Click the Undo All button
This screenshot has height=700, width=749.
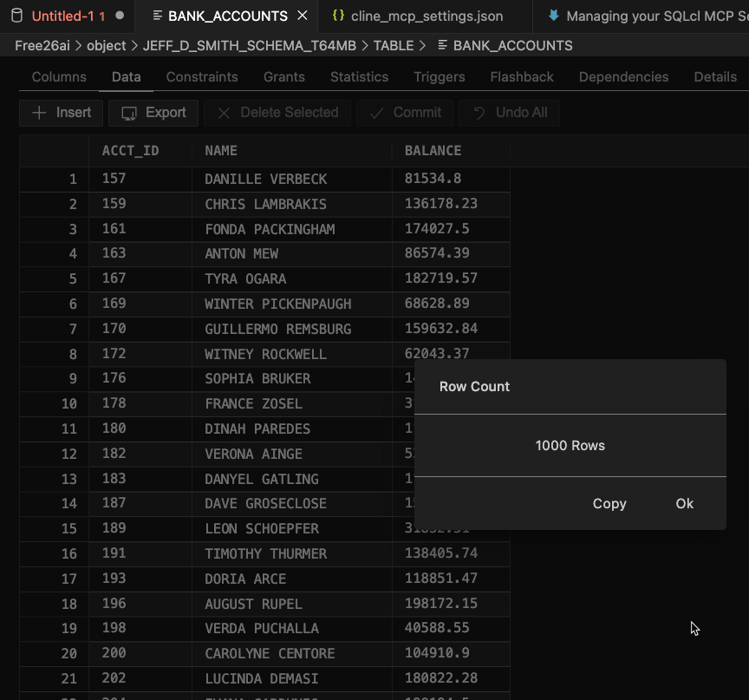click(x=510, y=113)
